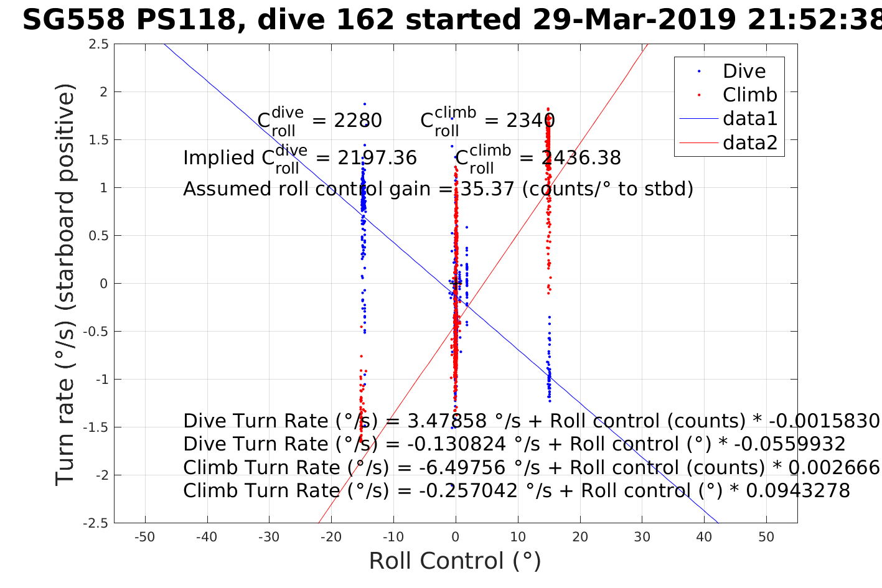Viewport: 882px width, 588px height.
Task: Click the blue Dive marker in legend
Action: pyautogui.click(x=699, y=72)
